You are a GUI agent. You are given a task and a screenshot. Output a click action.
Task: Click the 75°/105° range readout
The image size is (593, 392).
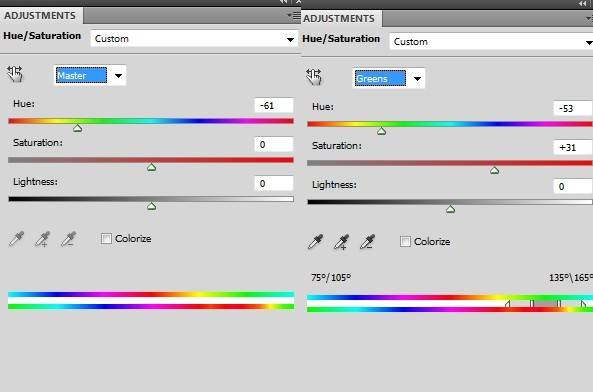click(x=331, y=277)
